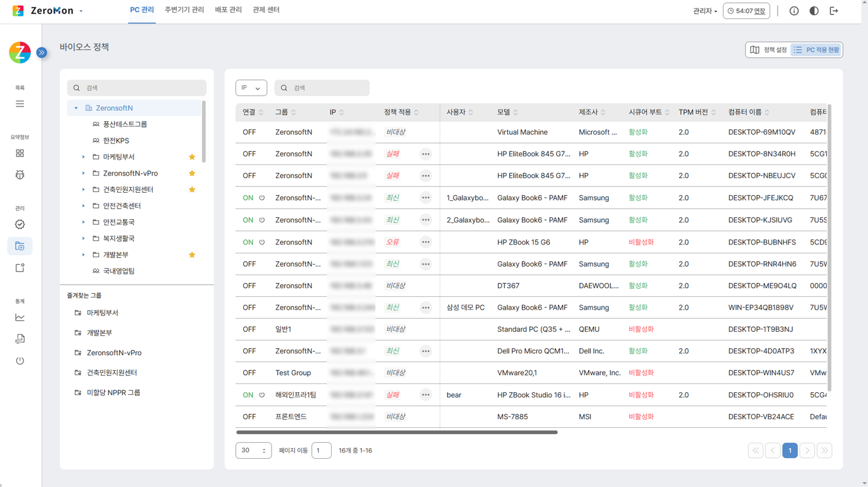Toggle favorite star for 마케팅부서
Image resolution: width=868 pixels, height=487 pixels.
tap(192, 157)
